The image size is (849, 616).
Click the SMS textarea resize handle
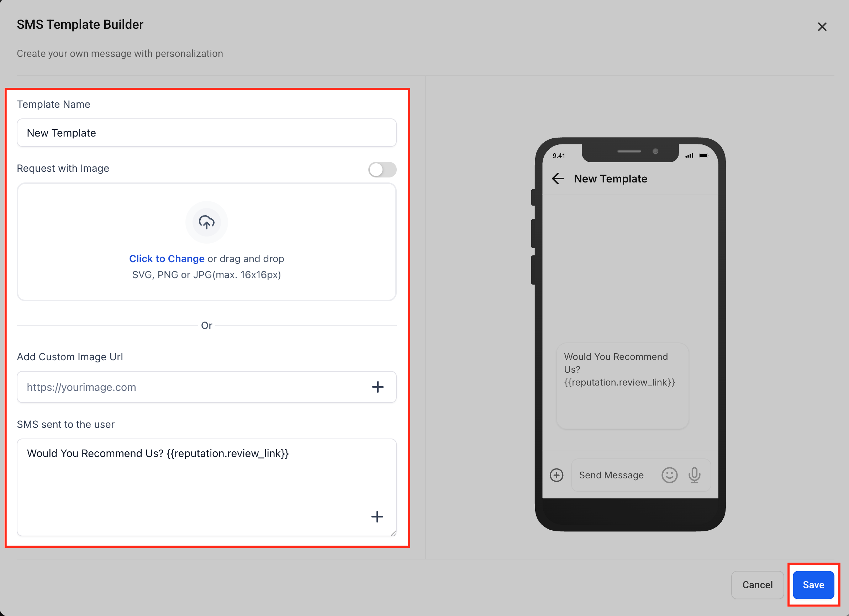click(393, 532)
